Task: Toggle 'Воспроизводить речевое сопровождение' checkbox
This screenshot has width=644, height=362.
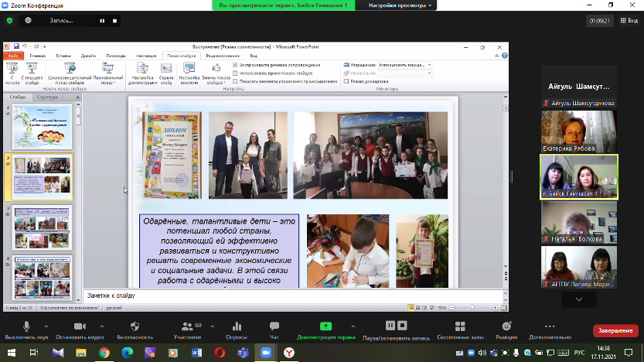Action: pos(236,65)
